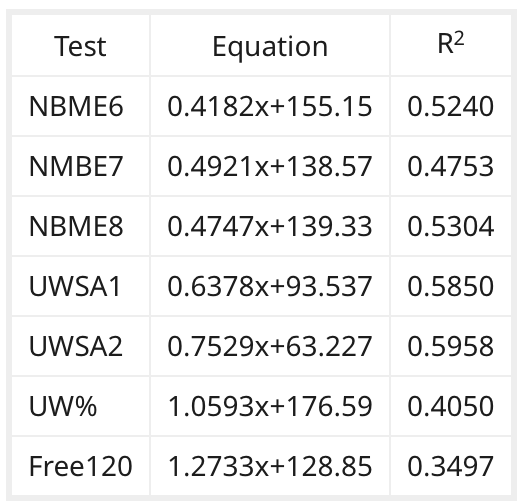Click equation 1.2733x+128.85
This screenshot has width=518, height=502.
coord(270,466)
